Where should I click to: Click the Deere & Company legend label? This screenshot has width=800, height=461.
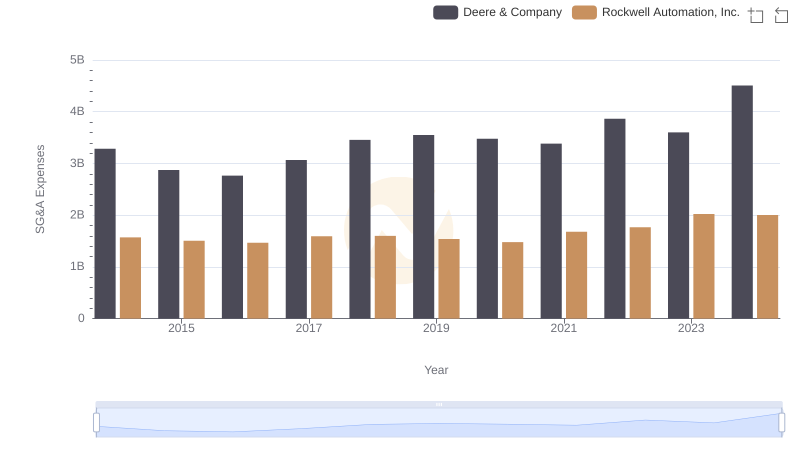(512, 12)
